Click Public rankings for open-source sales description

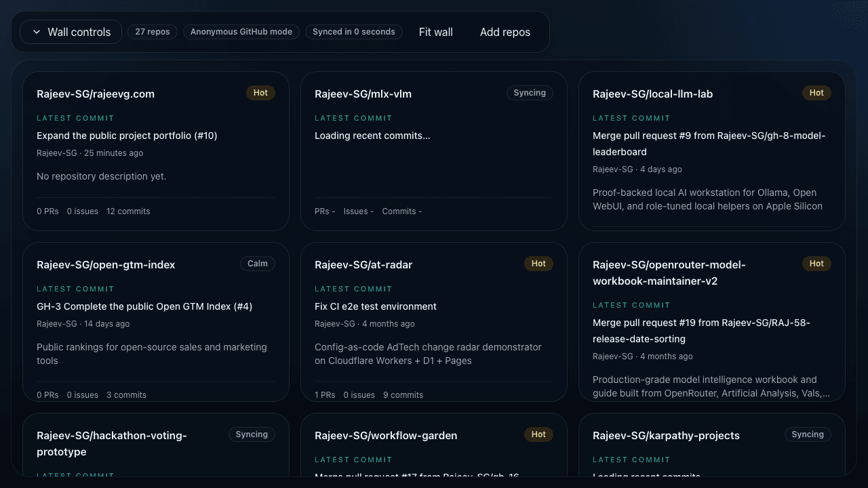[x=152, y=354]
